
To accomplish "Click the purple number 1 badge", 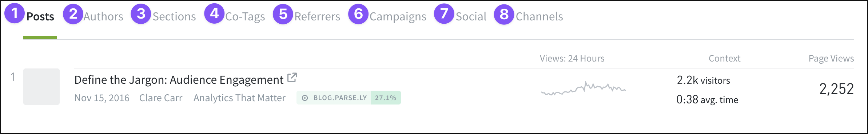I will 15,13.
